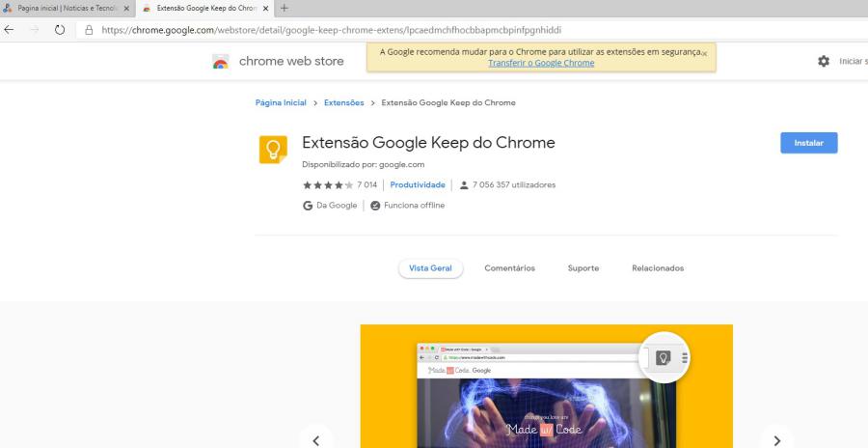Screen dimensions: 868x448
Task: Open the Relacionados tab
Action: point(658,268)
